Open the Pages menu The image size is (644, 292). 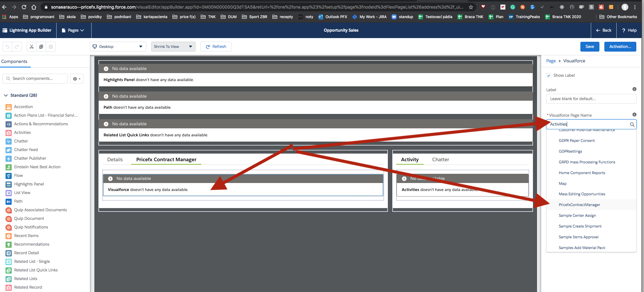click(x=73, y=30)
